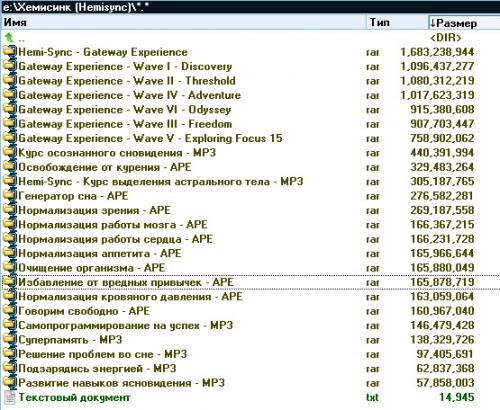The width and height of the screenshot is (500, 410).
Task: Click the archive icon of Hemi-Sync - Gateway Experience
Action: tap(9, 52)
